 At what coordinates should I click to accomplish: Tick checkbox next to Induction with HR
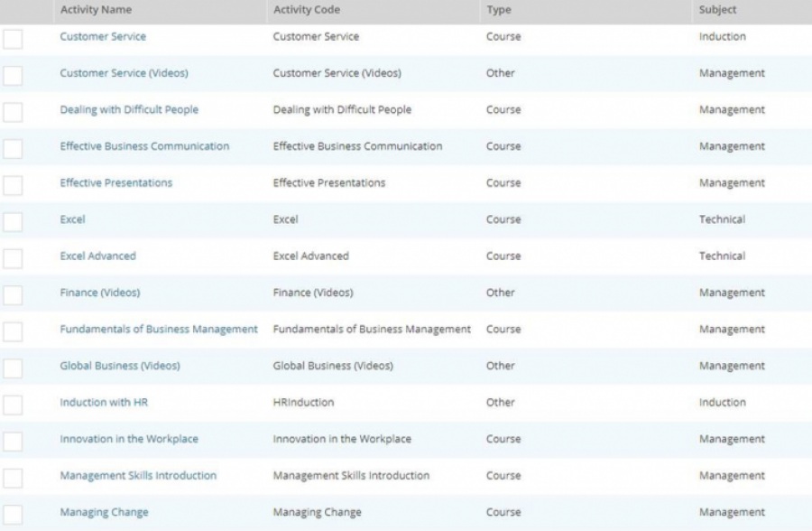click(13, 405)
